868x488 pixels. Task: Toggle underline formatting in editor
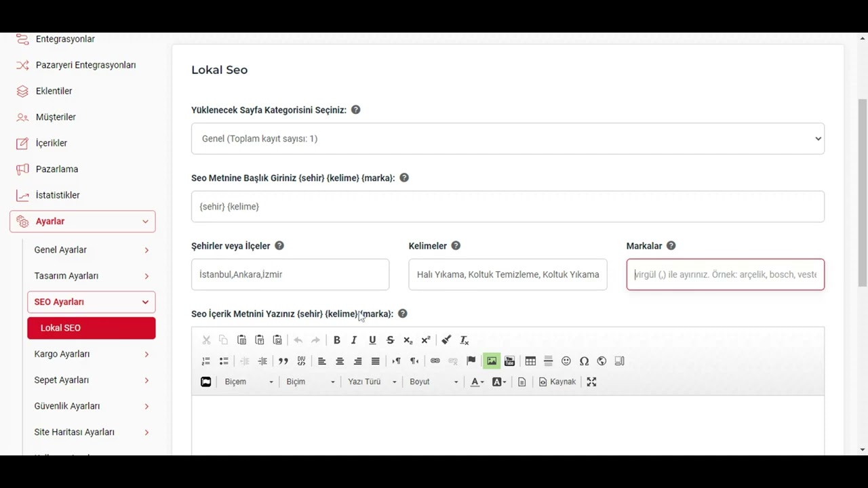pyautogui.click(x=372, y=340)
